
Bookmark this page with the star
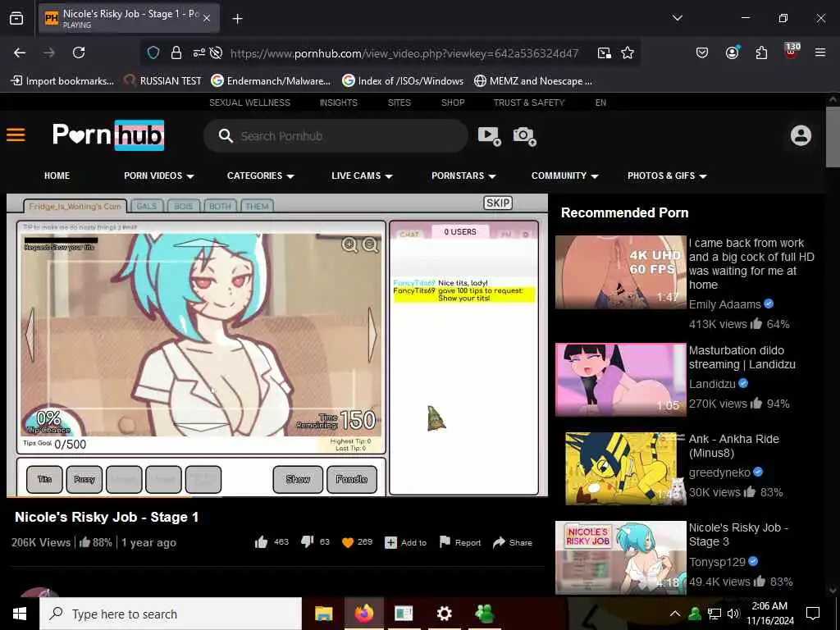628,52
